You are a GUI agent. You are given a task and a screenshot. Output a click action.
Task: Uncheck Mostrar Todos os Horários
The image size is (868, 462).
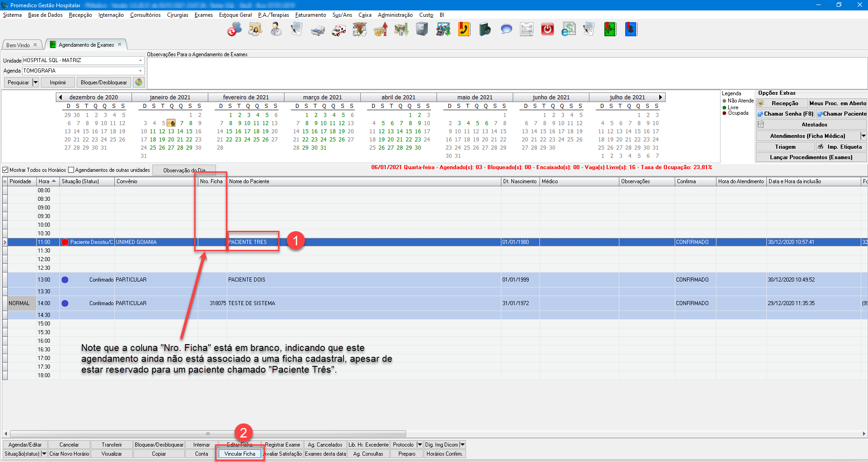(6, 170)
